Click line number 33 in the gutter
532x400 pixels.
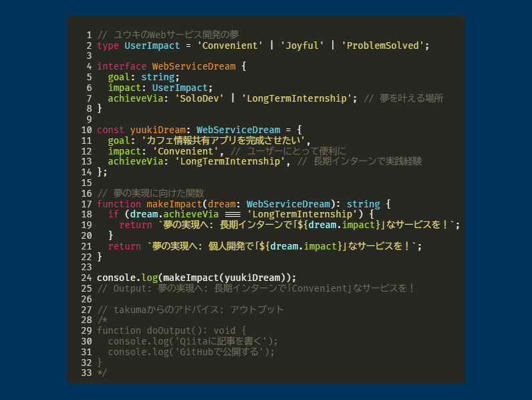86,373
